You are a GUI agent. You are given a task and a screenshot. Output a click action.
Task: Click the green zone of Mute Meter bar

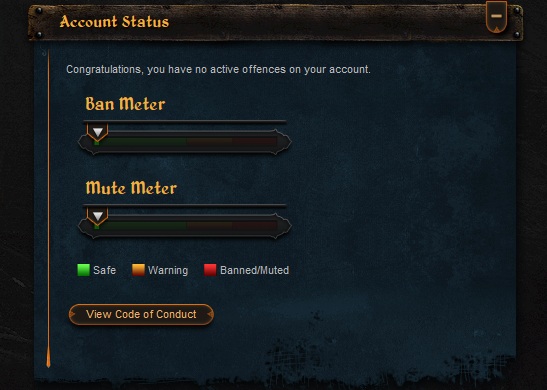tap(141, 226)
